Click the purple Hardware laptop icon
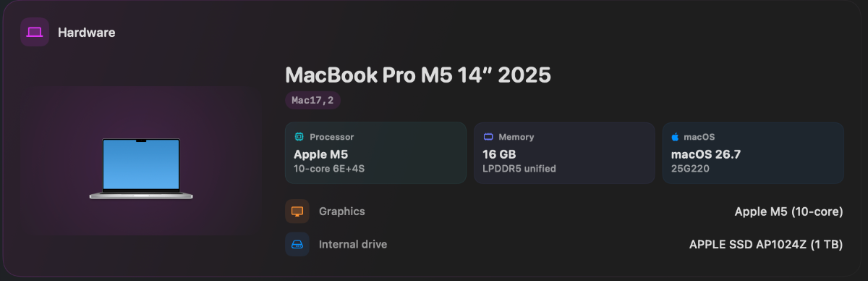Image resolution: width=868 pixels, height=281 pixels. coord(35,33)
